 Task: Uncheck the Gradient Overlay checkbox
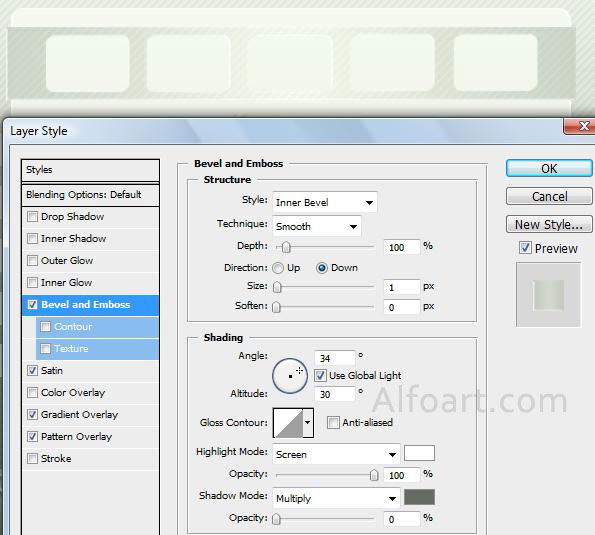[33, 415]
